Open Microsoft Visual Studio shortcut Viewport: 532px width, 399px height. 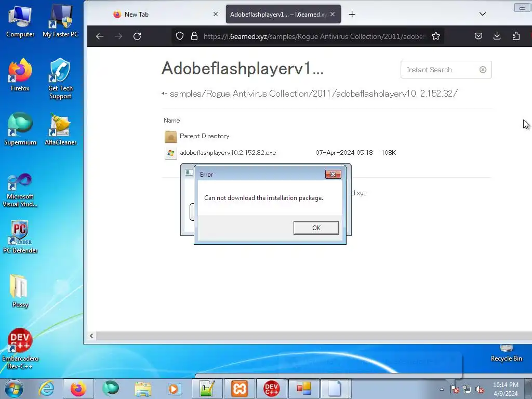pos(20,190)
